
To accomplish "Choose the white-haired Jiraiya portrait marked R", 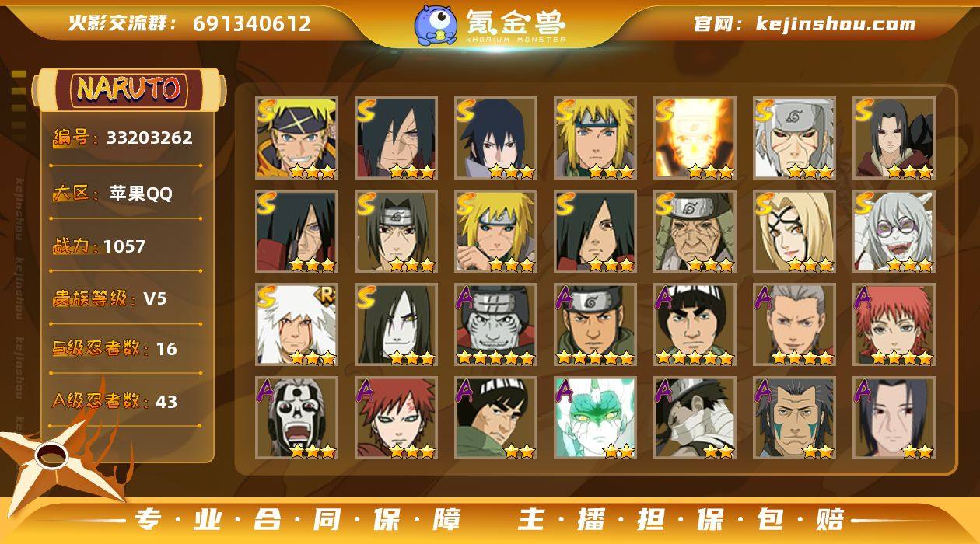I will [296, 325].
